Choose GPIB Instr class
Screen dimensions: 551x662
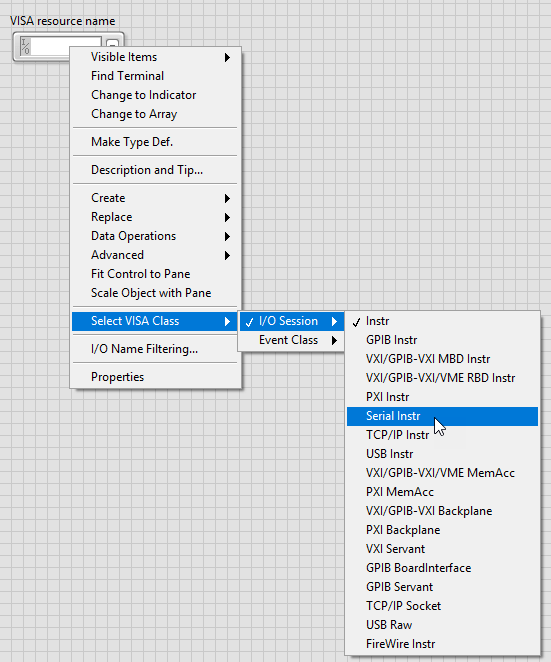coord(442,340)
